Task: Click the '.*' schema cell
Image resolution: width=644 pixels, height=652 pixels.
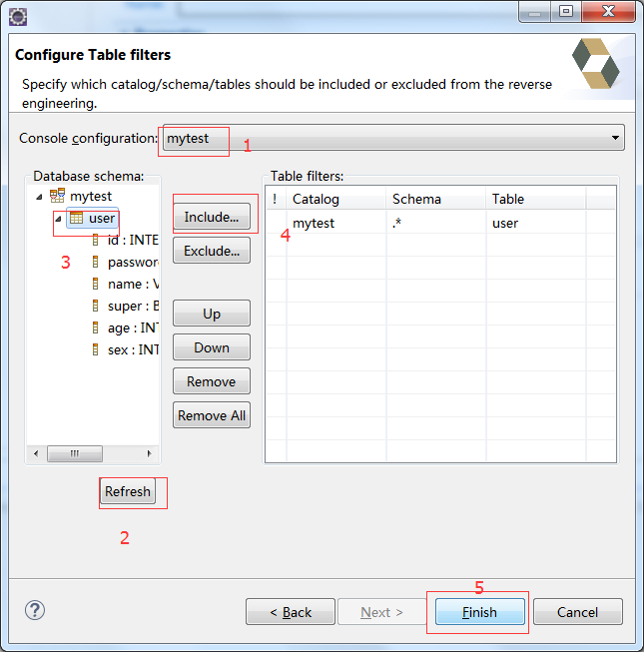Action: tap(435, 223)
